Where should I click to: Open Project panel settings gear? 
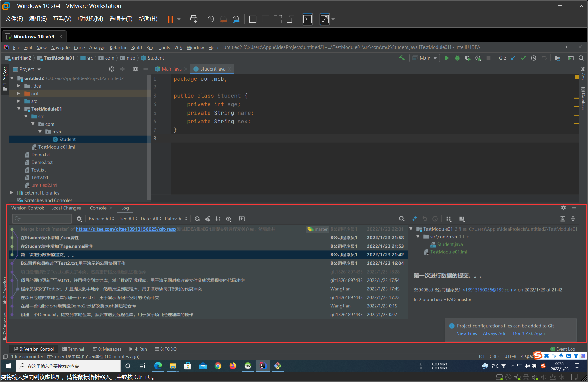(136, 69)
